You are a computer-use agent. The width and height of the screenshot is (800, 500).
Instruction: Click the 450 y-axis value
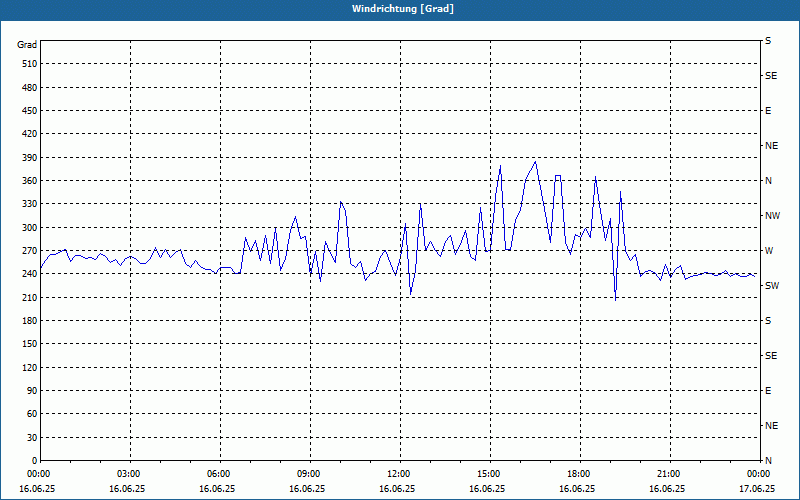coord(29,111)
